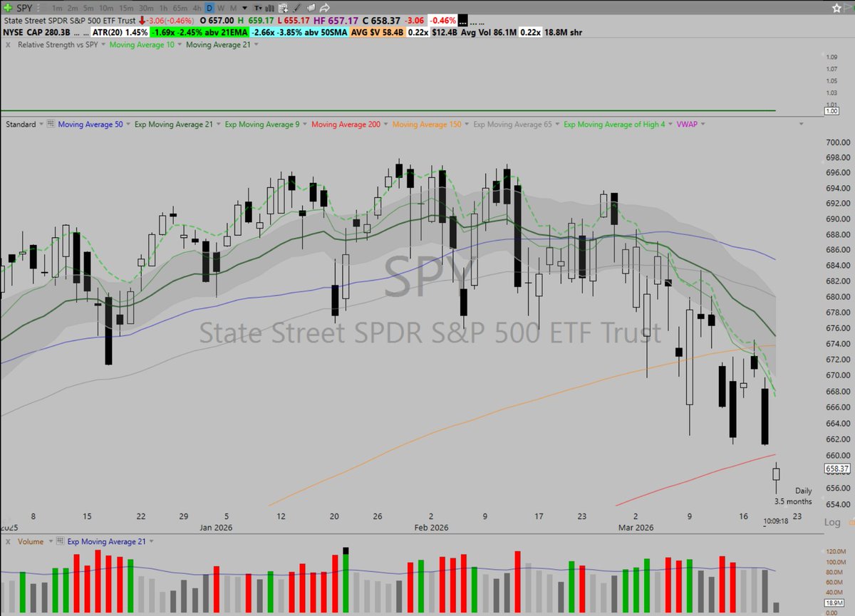Click the NYSE exchange label
This screenshot has height=616, width=855.
point(13,33)
